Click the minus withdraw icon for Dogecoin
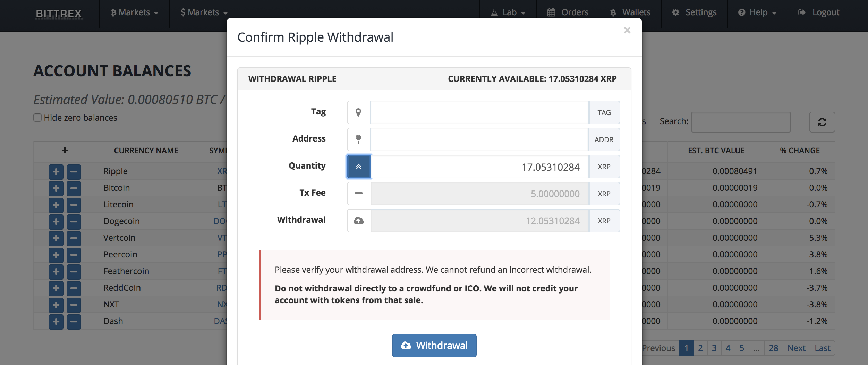 (x=74, y=222)
